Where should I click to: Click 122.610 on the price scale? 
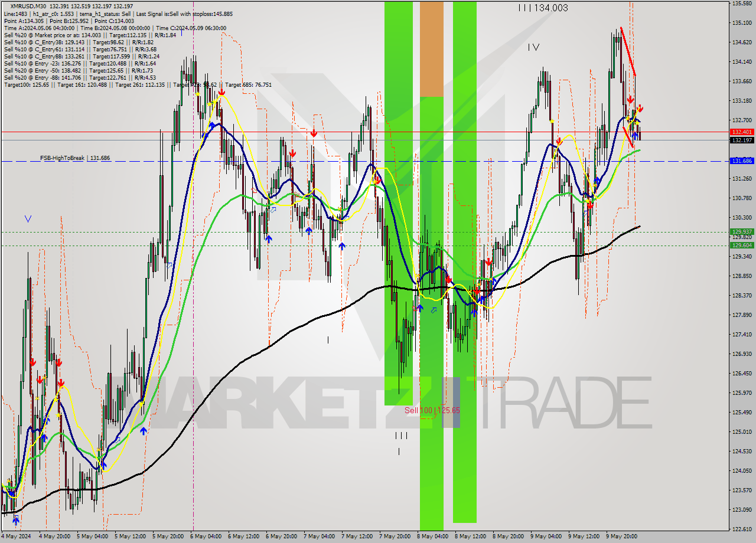click(742, 529)
